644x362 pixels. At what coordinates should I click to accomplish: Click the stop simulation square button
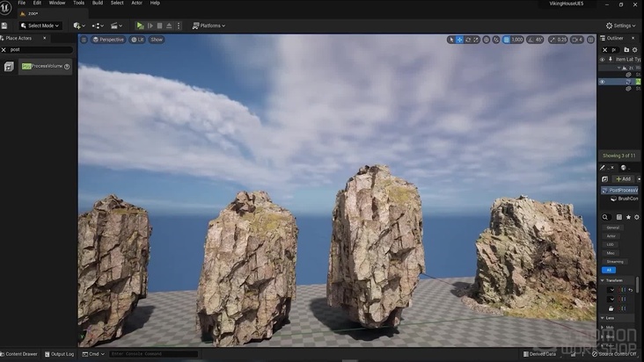tap(160, 25)
